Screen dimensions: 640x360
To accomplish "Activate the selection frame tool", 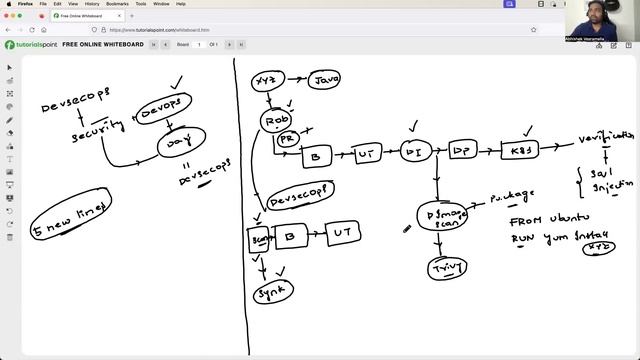I will tap(10, 94).
